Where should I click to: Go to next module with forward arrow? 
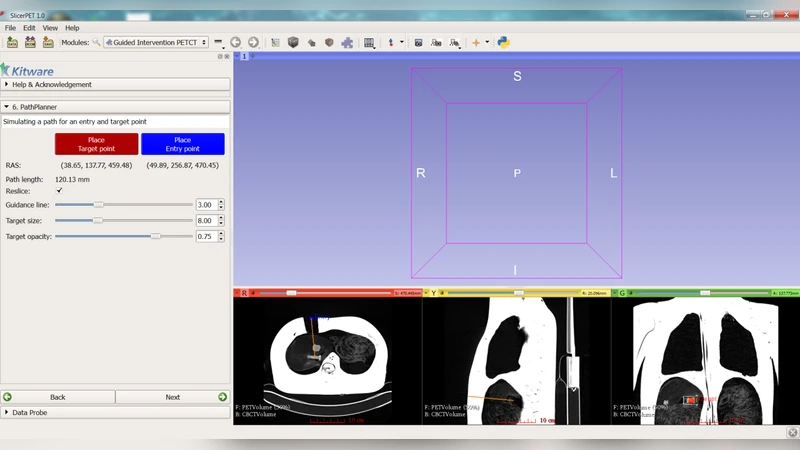coord(253,42)
